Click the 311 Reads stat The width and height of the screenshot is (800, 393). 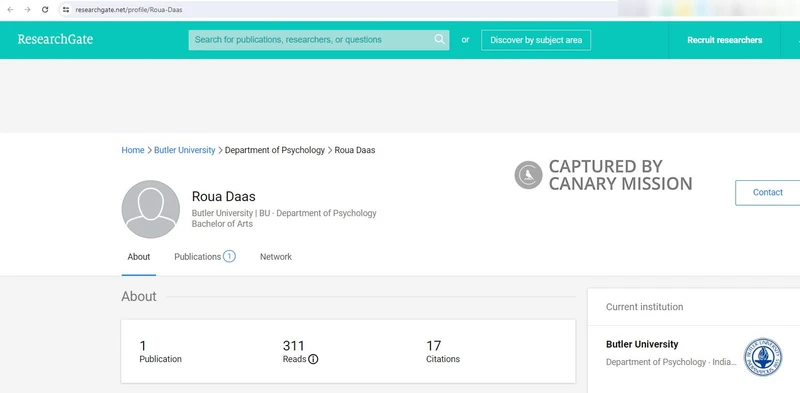coord(300,352)
